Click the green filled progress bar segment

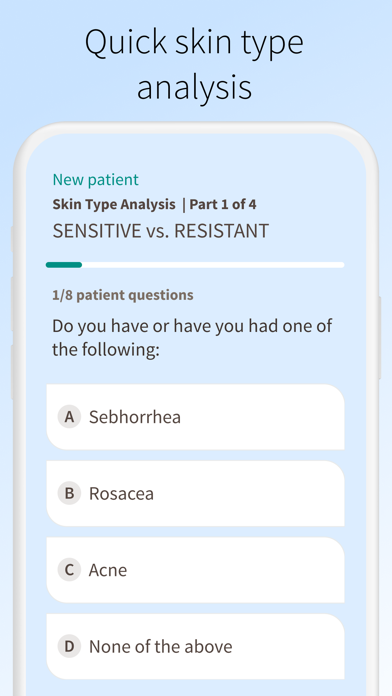tap(64, 265)
